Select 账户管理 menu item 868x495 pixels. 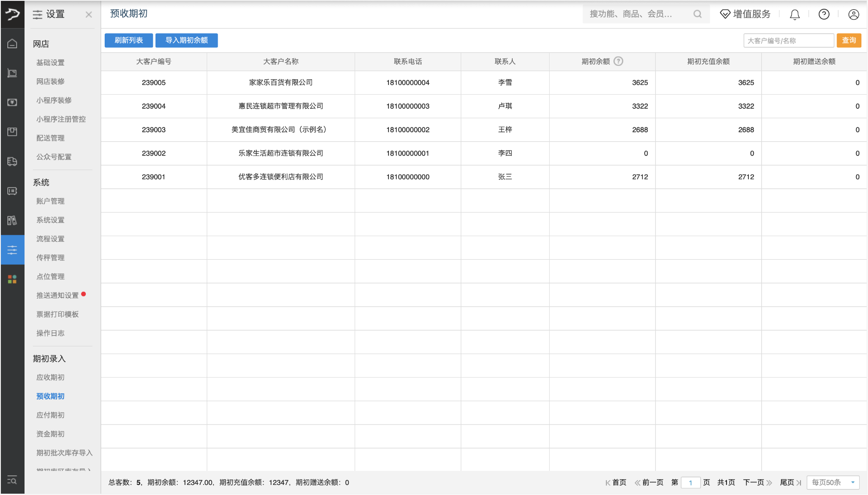(50, 201)
